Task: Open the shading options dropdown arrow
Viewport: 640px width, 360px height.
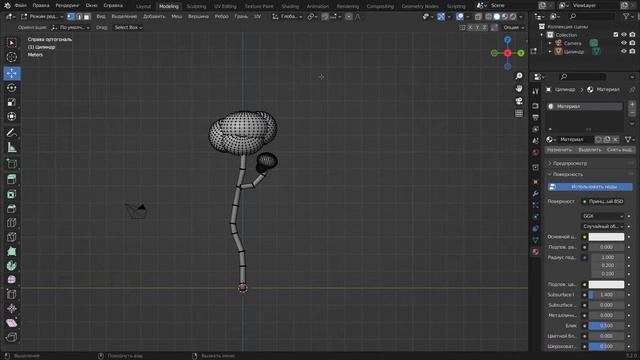Action: (x=521, y=17)
